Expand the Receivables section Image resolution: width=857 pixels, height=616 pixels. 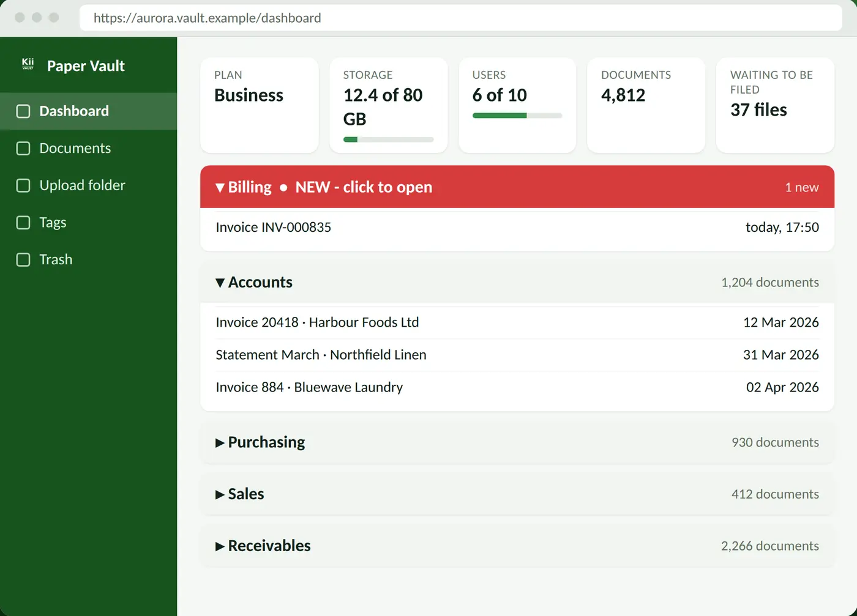517,546
